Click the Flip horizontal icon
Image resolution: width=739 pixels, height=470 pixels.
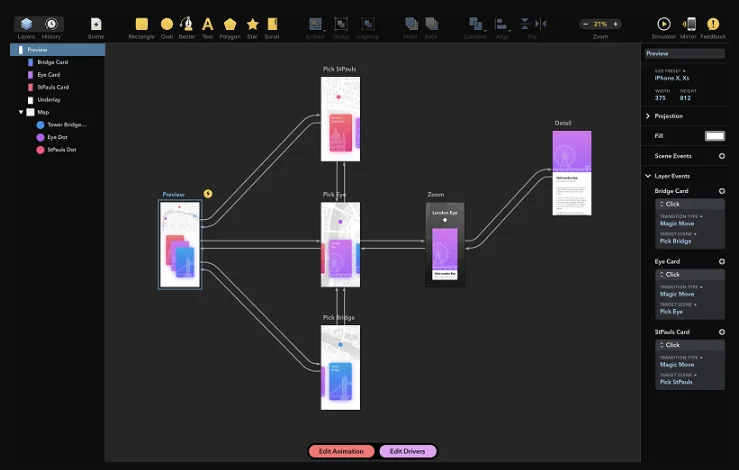point(541,24)
